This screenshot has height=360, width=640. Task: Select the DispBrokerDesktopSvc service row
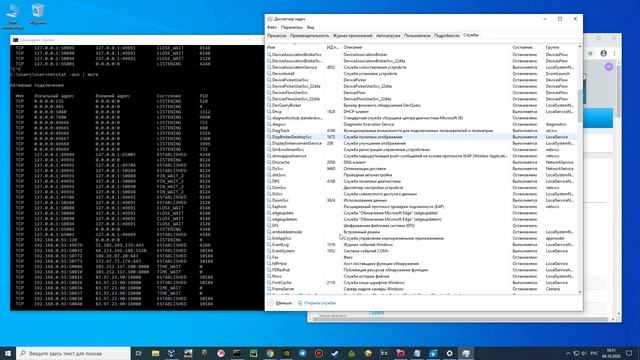click(x=421, y=137)
